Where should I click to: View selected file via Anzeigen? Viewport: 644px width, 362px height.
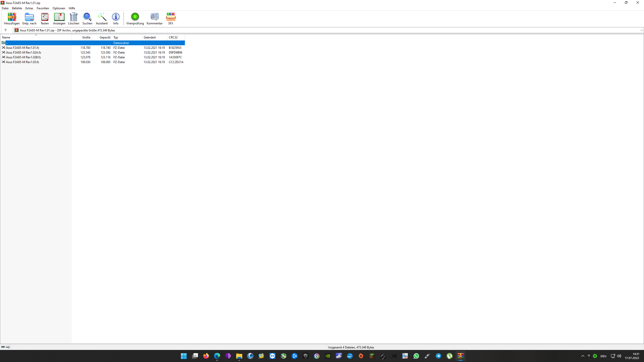pyautogui.click(x=59, y=19)
